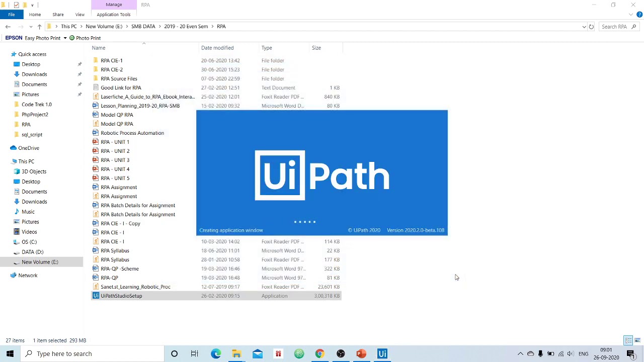Viewport: 644px width, 362px height.
Task: Switch to the Home ribbon tab
Action: tap(35, 15)
